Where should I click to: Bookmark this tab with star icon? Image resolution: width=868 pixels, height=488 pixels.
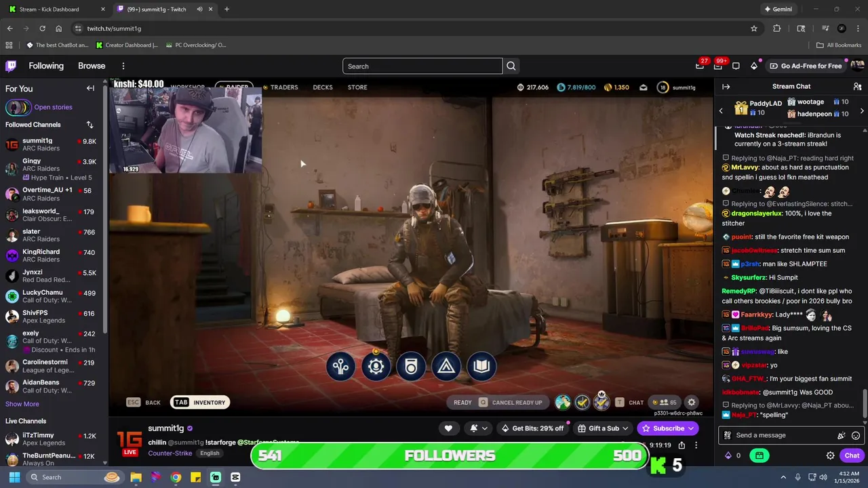pos(753,28)
